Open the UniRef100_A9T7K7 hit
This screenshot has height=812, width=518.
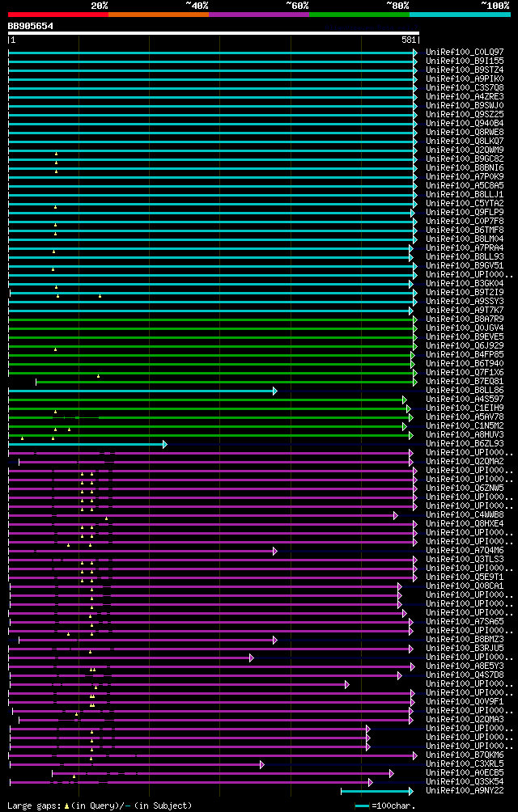coord(465,311)
